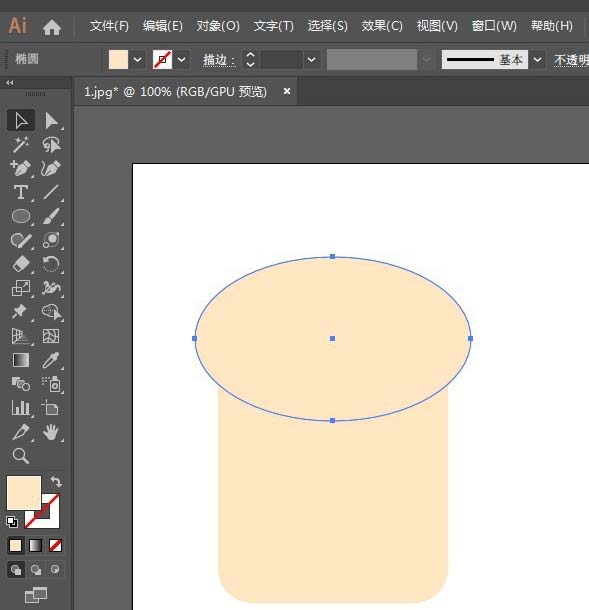Select the Gradient tool

[x=21, y=360]
